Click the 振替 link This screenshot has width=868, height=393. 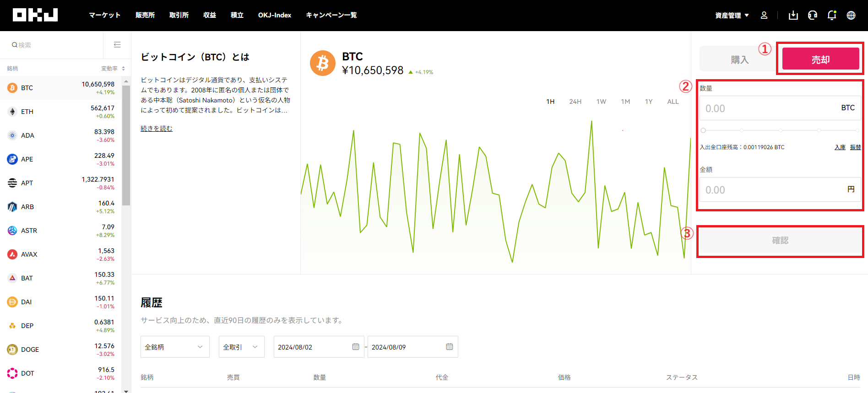pyautogui.click(x=856, y=147)
